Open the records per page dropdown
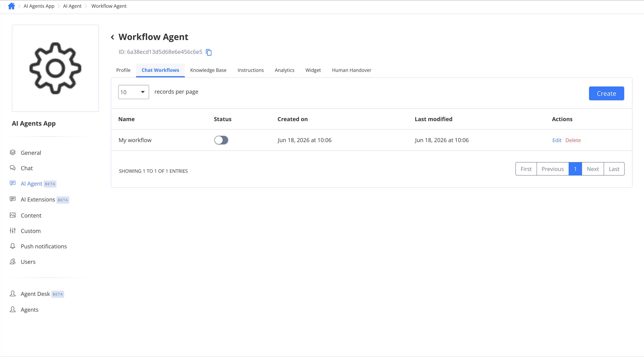This screenshot has width=644, height=357. pyautogui.click(x=134, y=92)
